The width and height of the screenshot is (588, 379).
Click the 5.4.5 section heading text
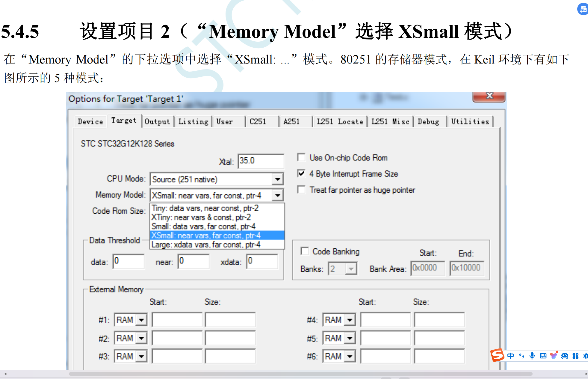coord(258,31)
